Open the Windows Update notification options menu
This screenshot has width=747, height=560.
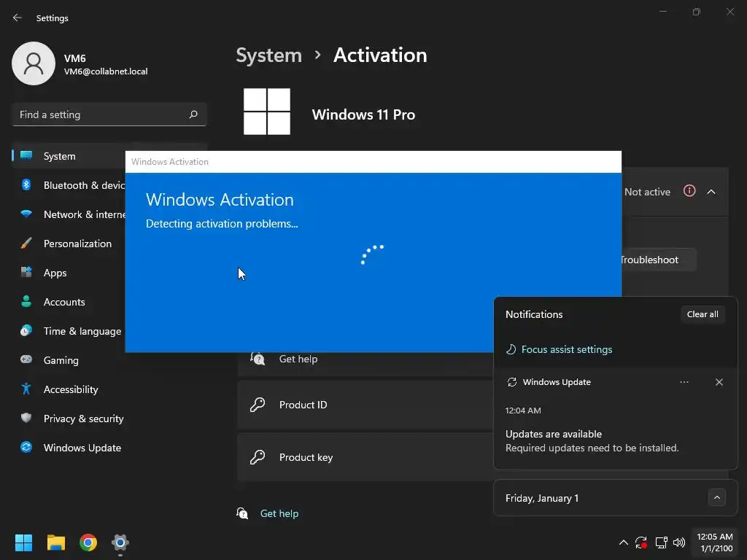684,382
